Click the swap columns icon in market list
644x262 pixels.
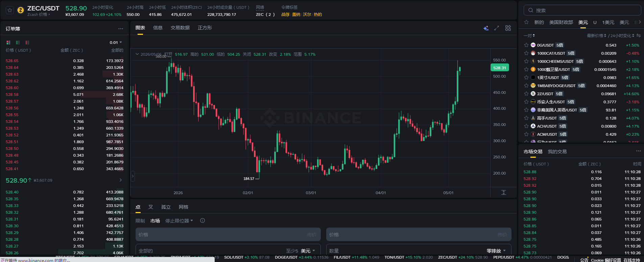(639, 35)
